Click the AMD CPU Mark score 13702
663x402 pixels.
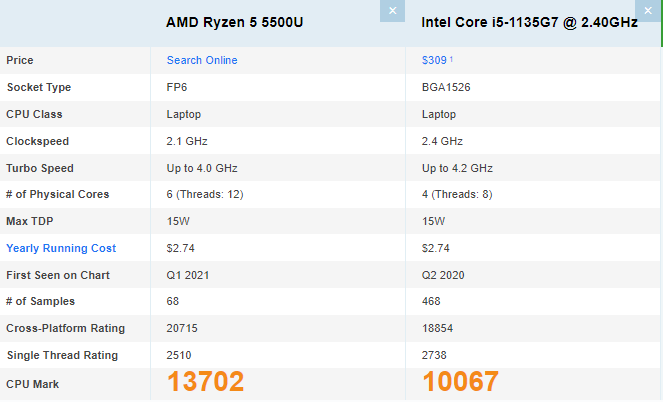coord(205,382)
